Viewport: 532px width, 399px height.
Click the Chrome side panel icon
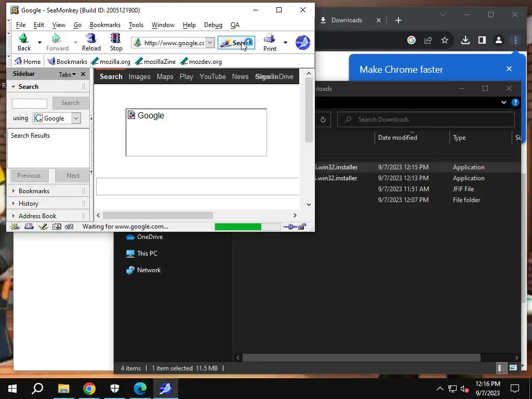tap(482, 40)
